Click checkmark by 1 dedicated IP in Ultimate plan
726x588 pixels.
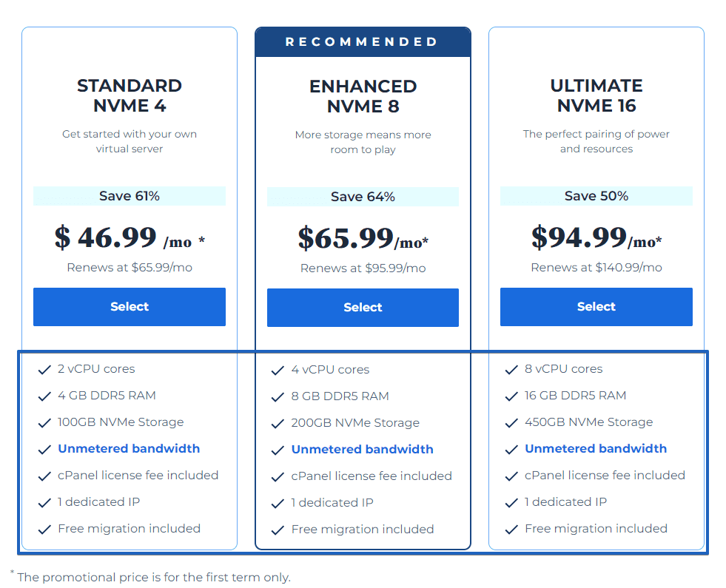click(511, 503)
